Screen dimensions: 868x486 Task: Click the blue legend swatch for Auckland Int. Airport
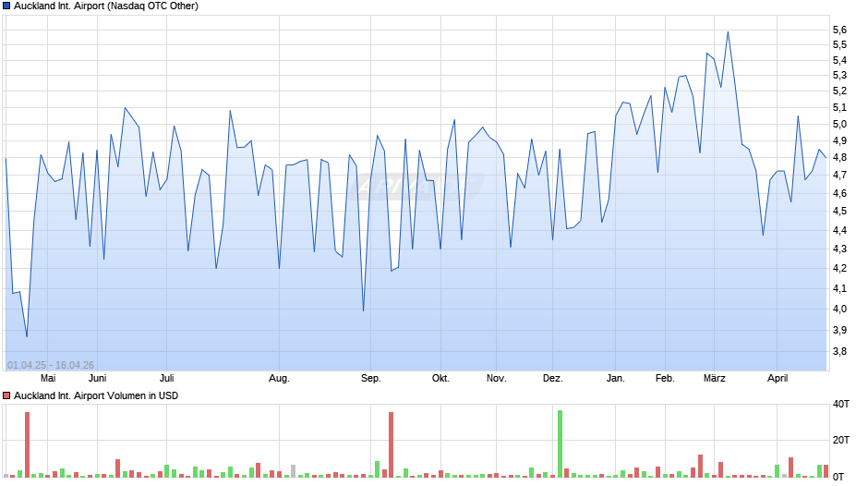click(x=6, y=6)
